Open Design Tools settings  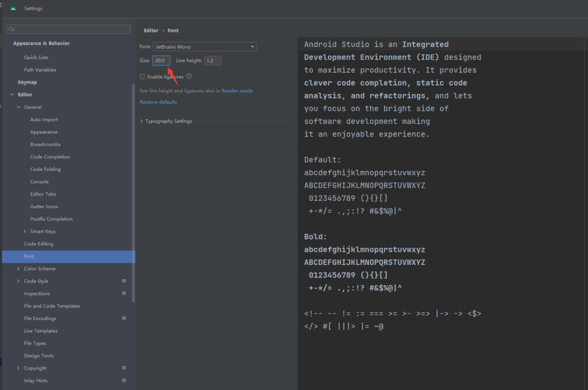38,356
